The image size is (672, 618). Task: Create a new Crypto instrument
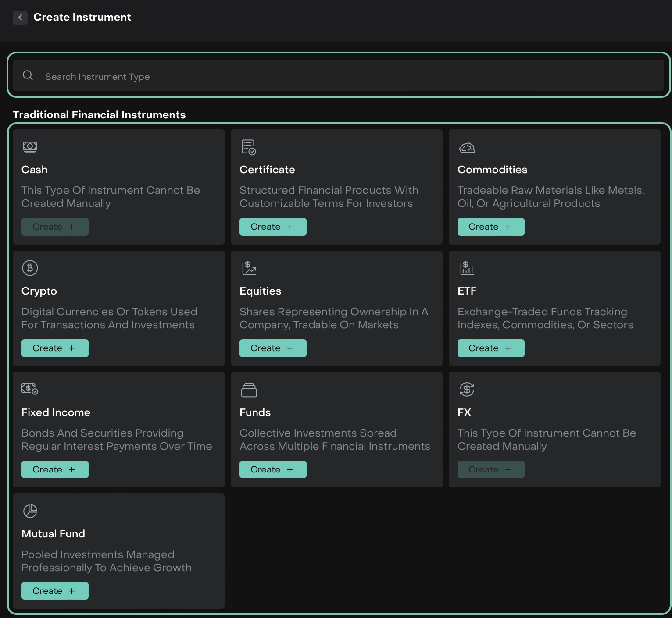pos(55,348)
